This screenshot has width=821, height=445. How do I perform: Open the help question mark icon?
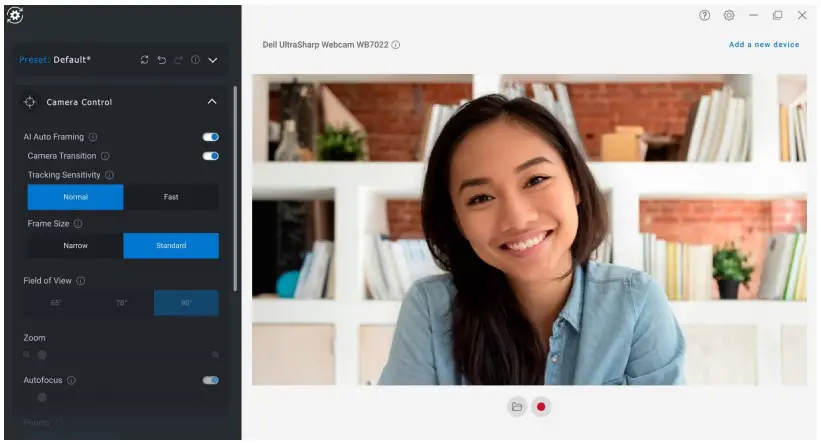click(x=705, y=15)
